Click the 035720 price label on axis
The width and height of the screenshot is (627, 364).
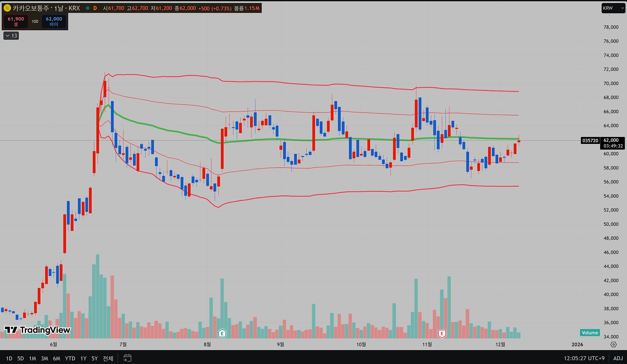pos(590,141)
